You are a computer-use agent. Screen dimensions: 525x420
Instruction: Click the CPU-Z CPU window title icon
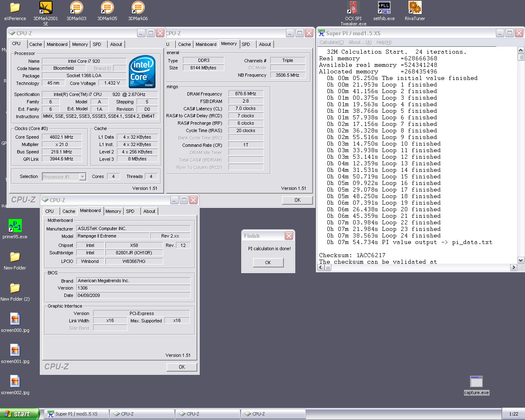coord(12,33)
